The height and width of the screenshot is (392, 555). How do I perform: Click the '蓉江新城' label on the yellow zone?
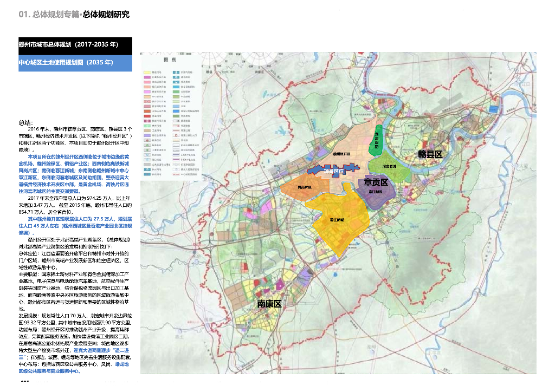(x=337, y=220)
